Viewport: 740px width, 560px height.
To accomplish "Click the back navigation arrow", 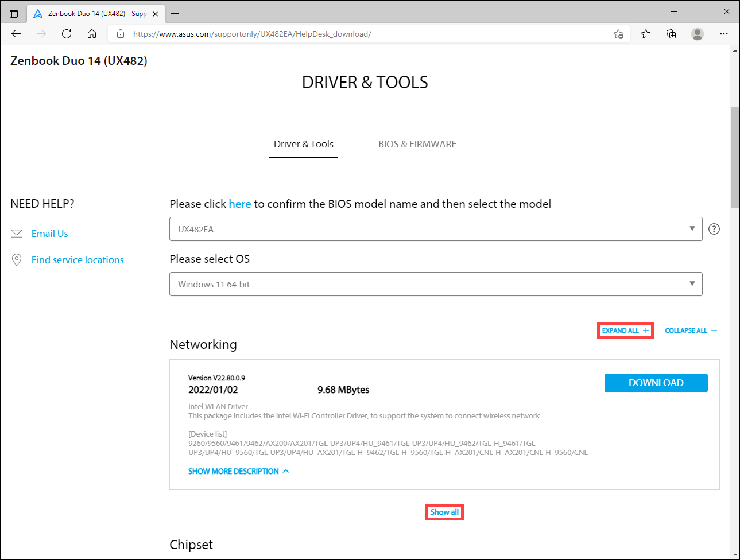I will point(16,34).
